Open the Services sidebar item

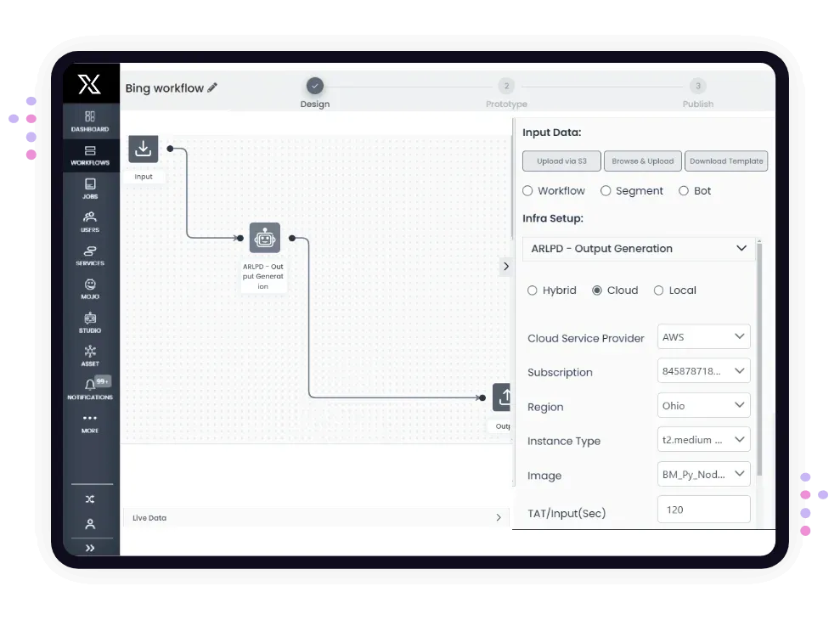click(x=90, y=256)
